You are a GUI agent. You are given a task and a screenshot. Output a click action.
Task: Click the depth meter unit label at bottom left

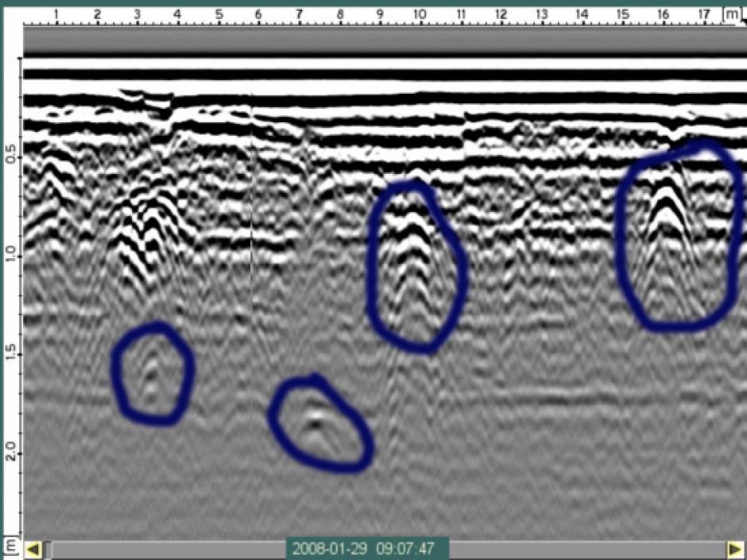coord(11,545)
